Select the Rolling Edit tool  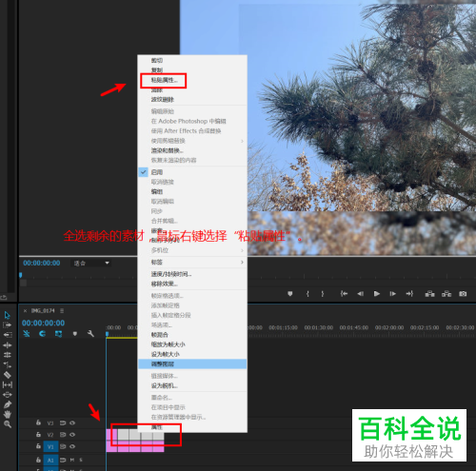[7, 355]
